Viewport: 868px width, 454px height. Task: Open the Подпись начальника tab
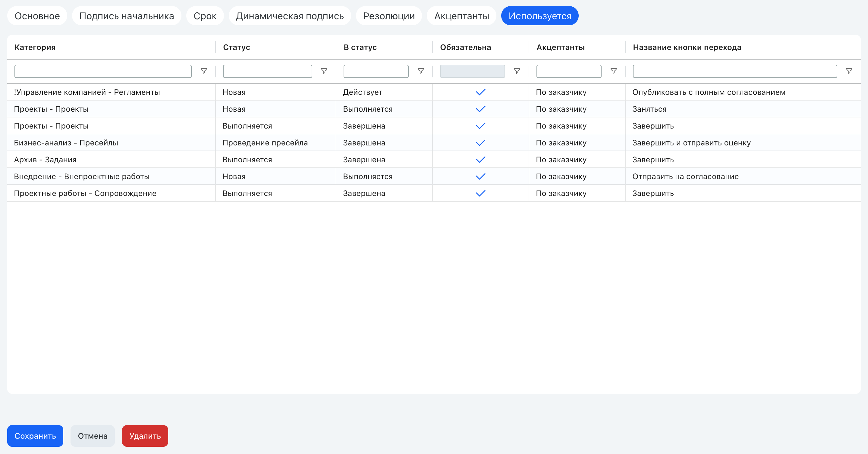pos(127,16)
